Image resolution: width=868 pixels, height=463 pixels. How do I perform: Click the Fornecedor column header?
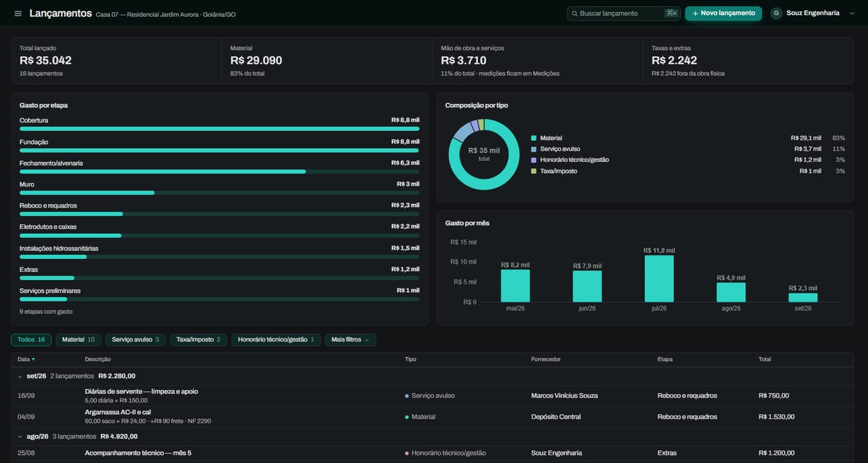546,359
